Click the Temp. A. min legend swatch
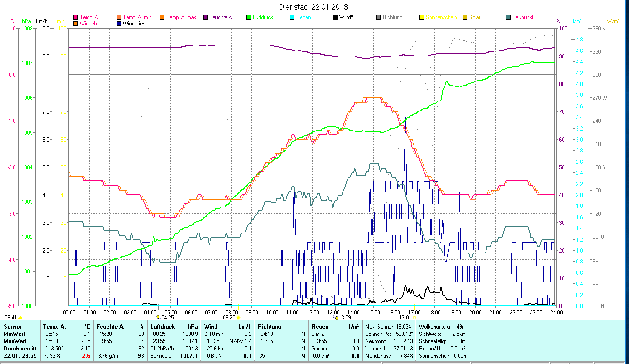This screenshot has height=364, width=629. pos(119,18)
